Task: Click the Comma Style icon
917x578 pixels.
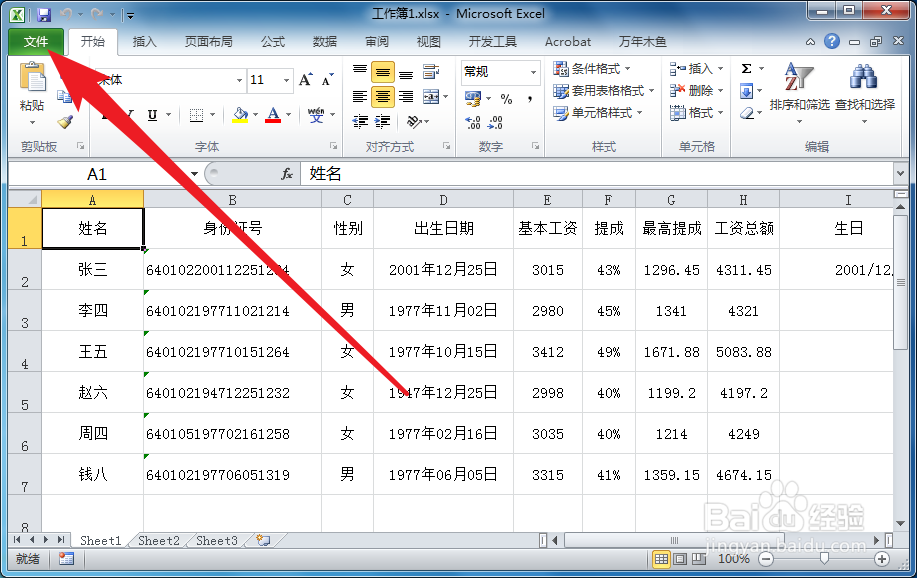Action: coord(530,99)
